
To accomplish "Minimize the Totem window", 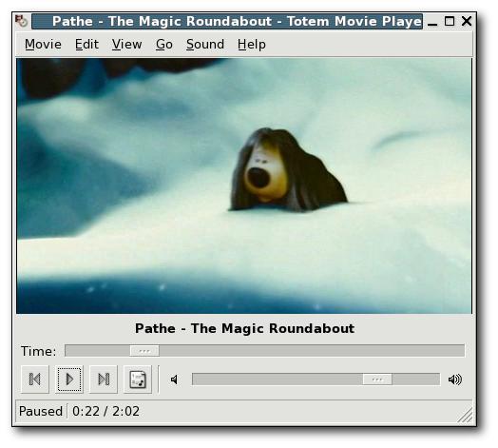I will coord(432,22).
